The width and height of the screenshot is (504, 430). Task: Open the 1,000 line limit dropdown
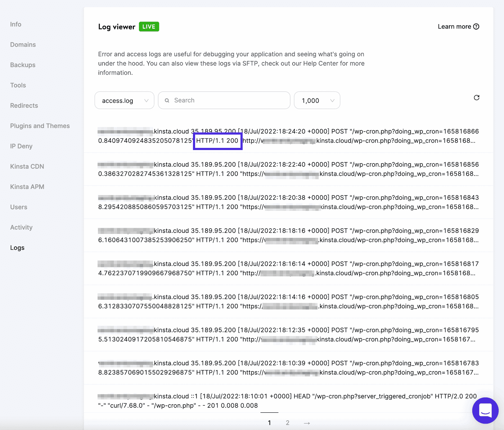coord(316,100)
